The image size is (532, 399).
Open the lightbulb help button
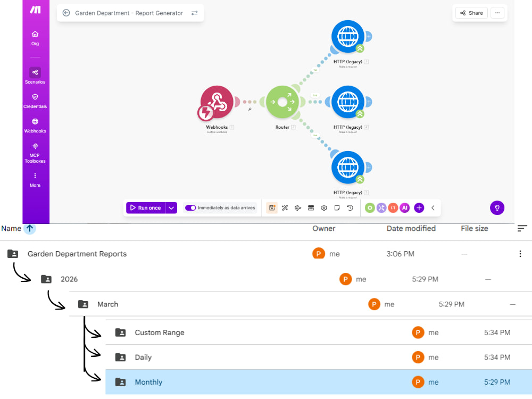click(497, 207)
